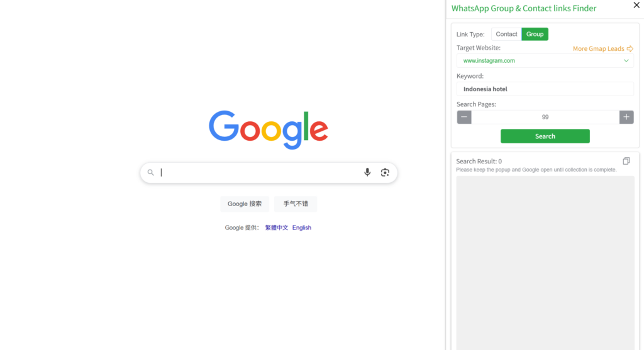Click the voice search microphone icon
644x350 pixels.
point(367,172)
